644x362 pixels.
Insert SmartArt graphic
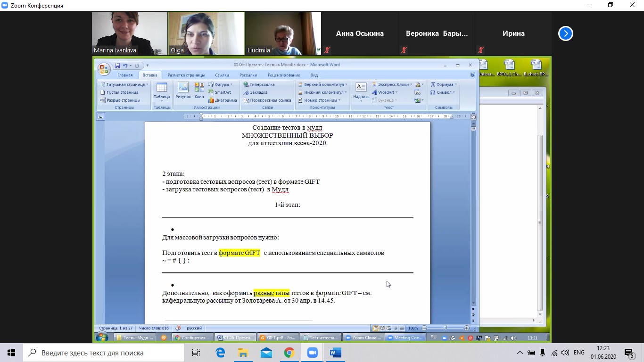tap(220, 92)
